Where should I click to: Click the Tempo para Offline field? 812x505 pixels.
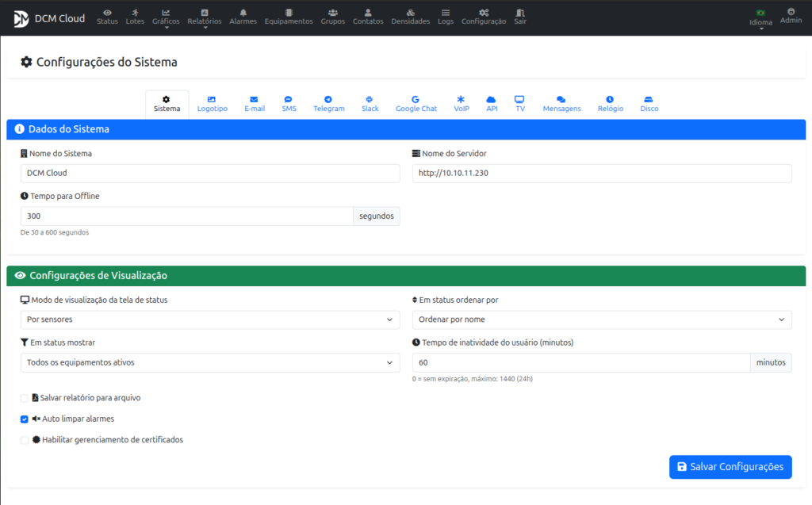(x=186, y=216)
